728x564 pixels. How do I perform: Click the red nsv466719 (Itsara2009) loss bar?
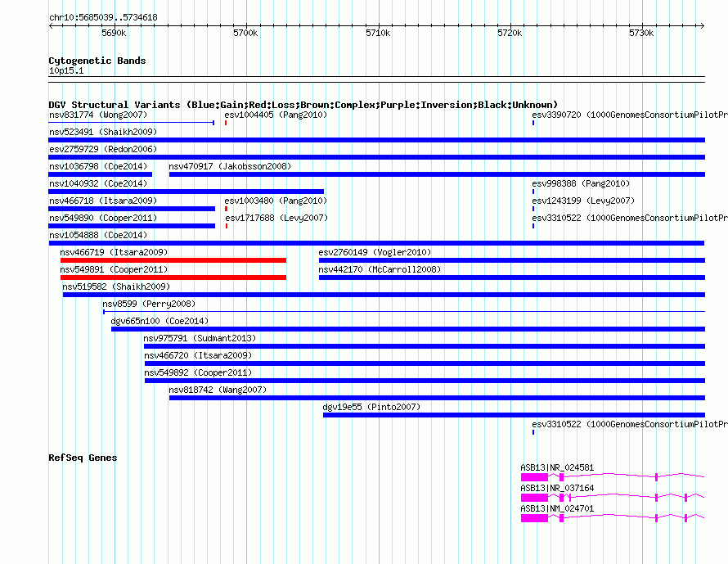(173, 260)
